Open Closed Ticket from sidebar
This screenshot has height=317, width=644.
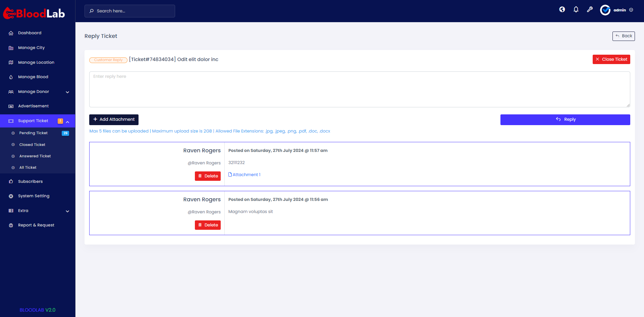(32, 145)
